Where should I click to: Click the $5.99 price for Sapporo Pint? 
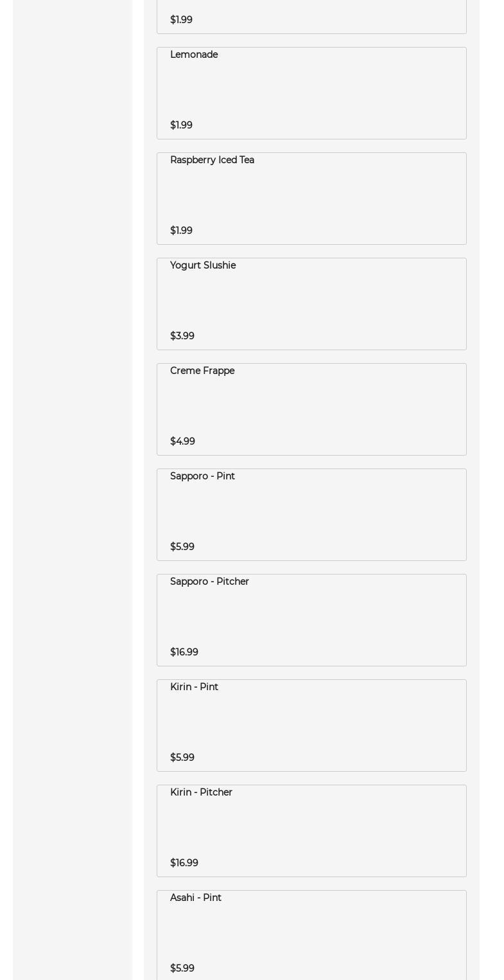click(x=182, y=547)
